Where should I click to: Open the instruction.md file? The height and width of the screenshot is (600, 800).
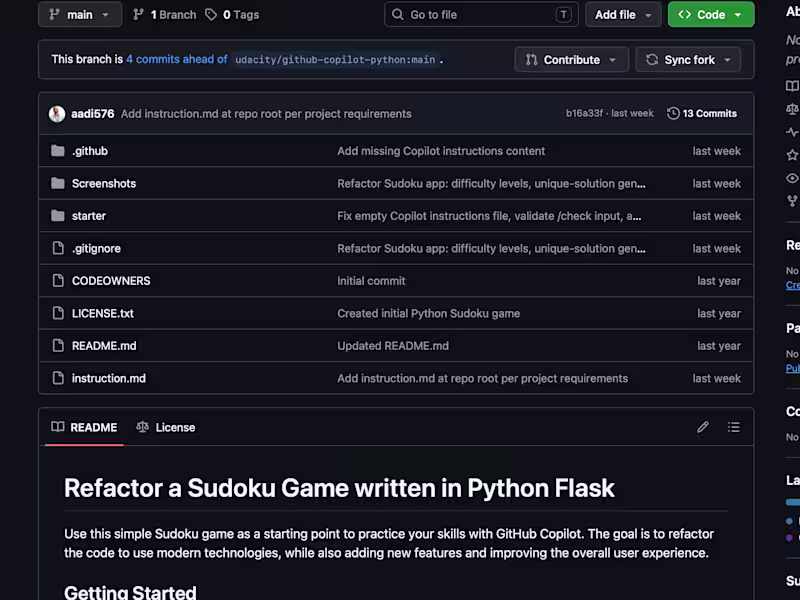[x=109, y=379]
